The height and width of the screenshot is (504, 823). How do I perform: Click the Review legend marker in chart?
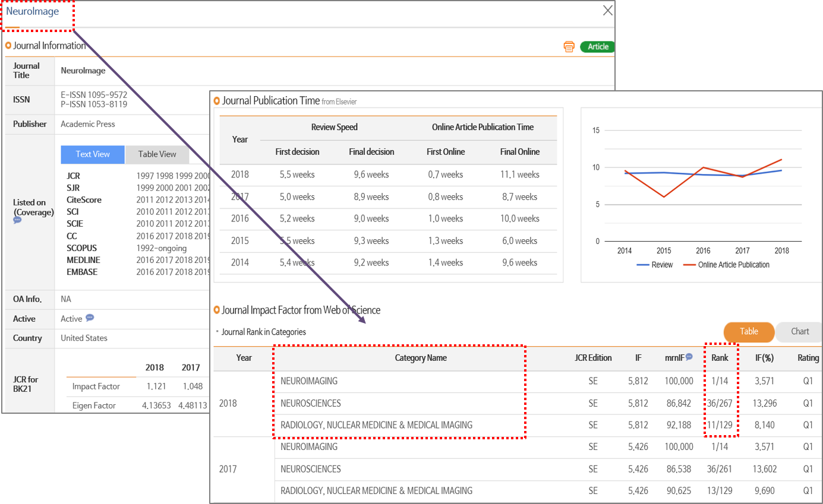(642, 265)
